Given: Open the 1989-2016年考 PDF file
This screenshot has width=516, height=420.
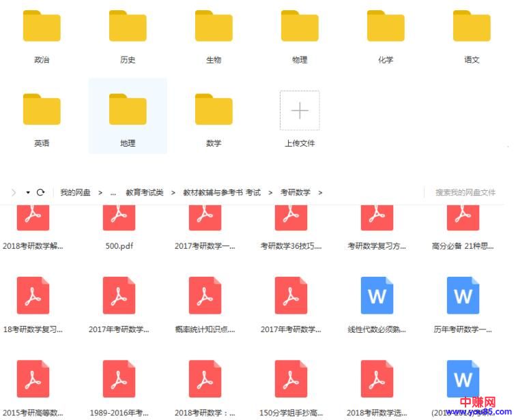Looking at the screenshot, I should point(119,380).
